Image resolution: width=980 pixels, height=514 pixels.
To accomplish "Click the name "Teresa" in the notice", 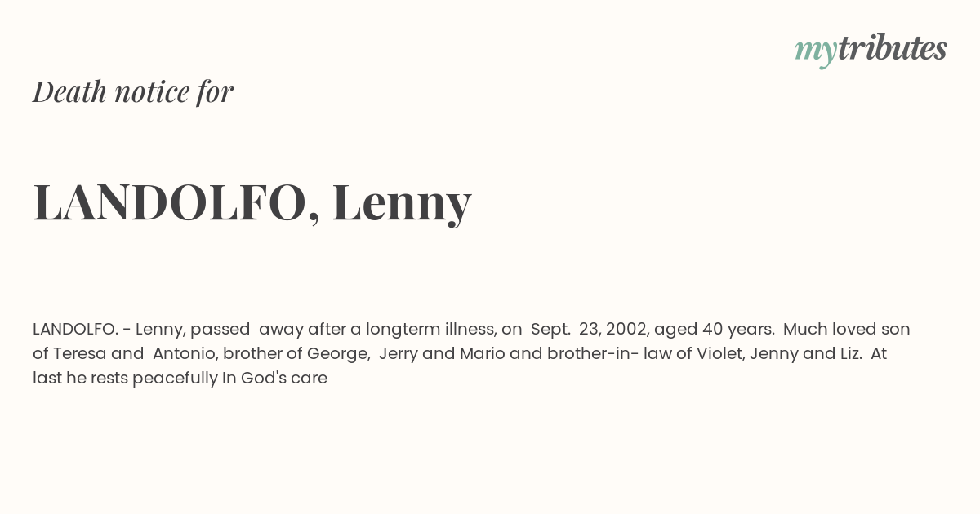I will click(x=79, y=353).
